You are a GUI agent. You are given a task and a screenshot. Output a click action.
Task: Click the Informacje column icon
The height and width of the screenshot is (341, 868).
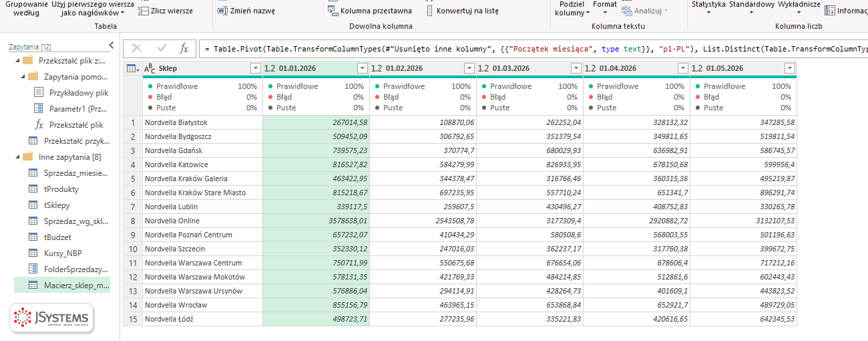829,10
